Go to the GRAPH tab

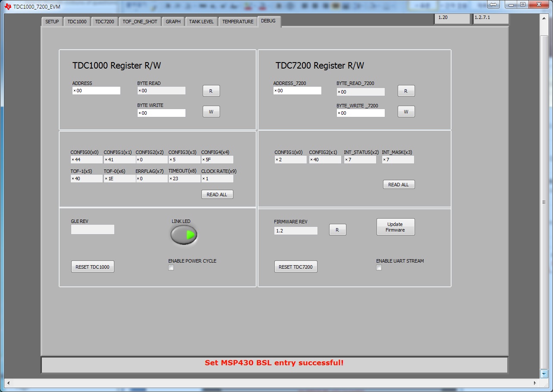[x=173, y=22]
